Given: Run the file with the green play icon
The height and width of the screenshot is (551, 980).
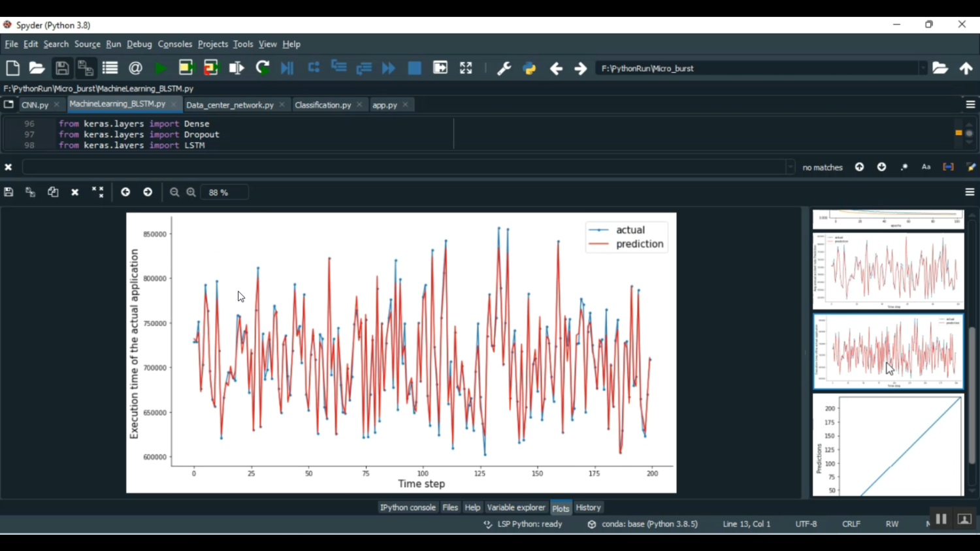Looking at the screenshot, I should pyautogui.click(x=160, y=68).
